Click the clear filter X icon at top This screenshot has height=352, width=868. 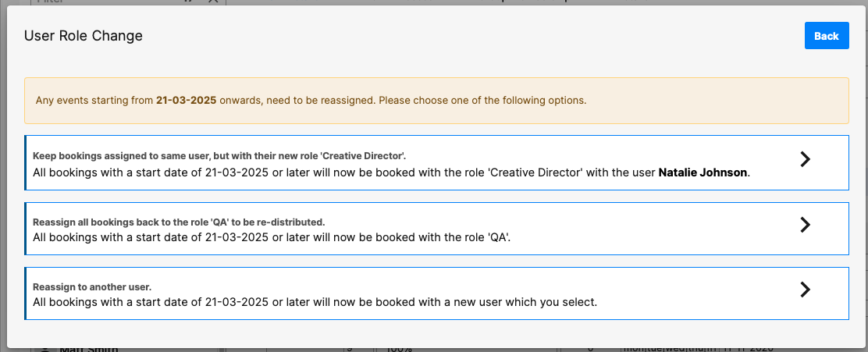(x=213, y=2)
